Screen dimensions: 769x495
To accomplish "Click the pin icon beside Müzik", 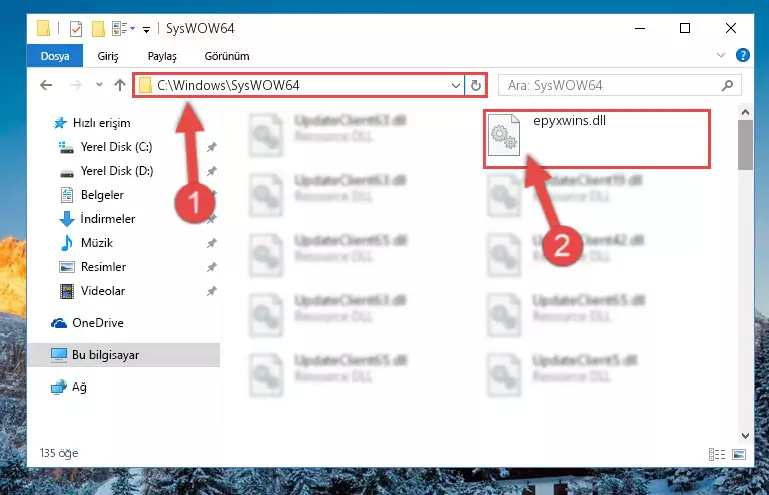I will click(x=211, y=243).
